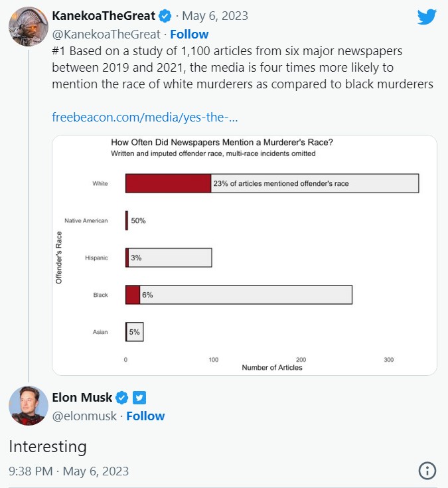Click KanekoaTheGreat's blue verified badge
Viewport: 448px width, 488px height.
coord(165,16)
